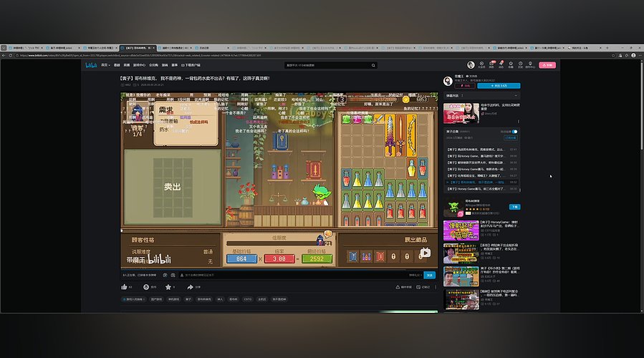Click the pink 投稿 upload button
Image resolution: width=644 pixels, height=358 pixels.
(547, 65)
